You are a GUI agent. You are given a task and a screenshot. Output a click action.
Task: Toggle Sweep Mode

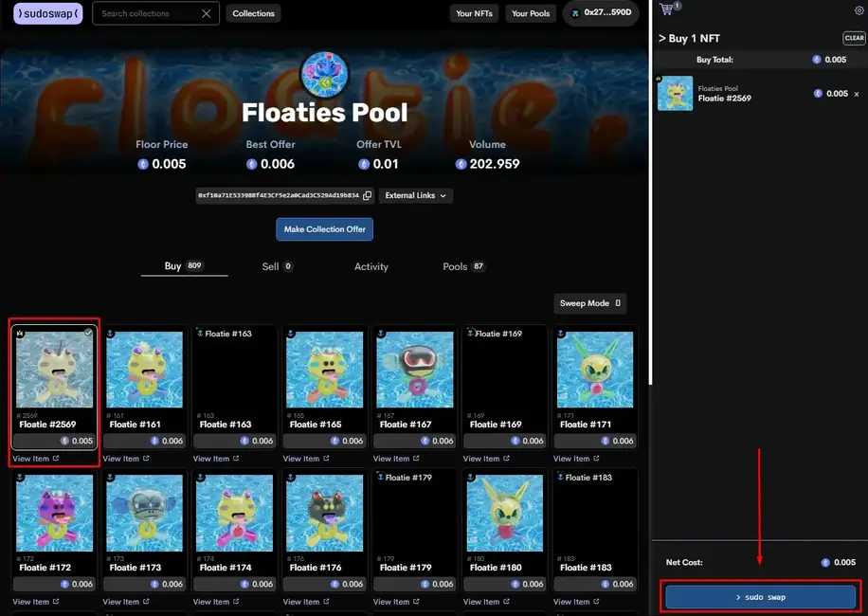coord(590,303)
